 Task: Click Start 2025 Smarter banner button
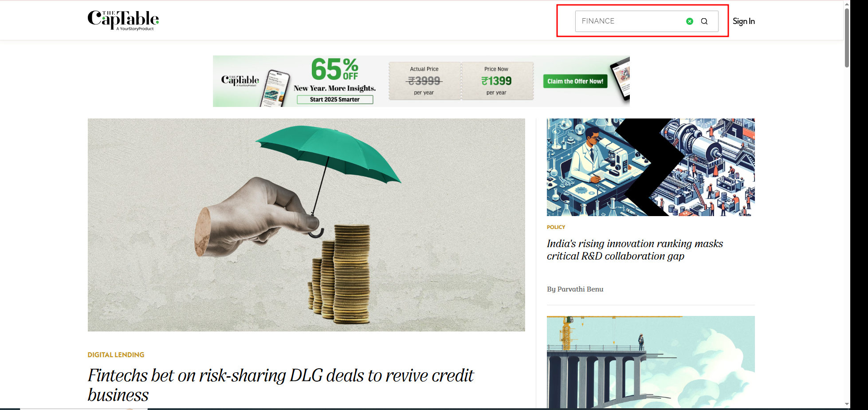tap(335, 99)
